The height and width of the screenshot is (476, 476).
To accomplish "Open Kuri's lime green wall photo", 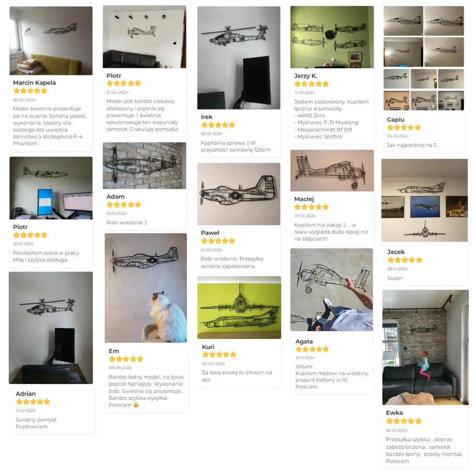I will tap(239, 308).
